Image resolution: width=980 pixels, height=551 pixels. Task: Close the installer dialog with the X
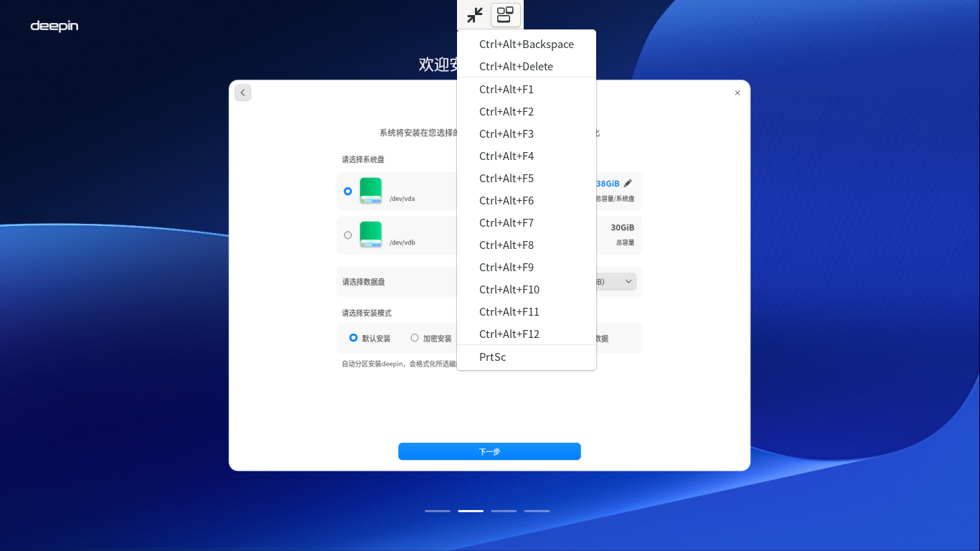738,93
